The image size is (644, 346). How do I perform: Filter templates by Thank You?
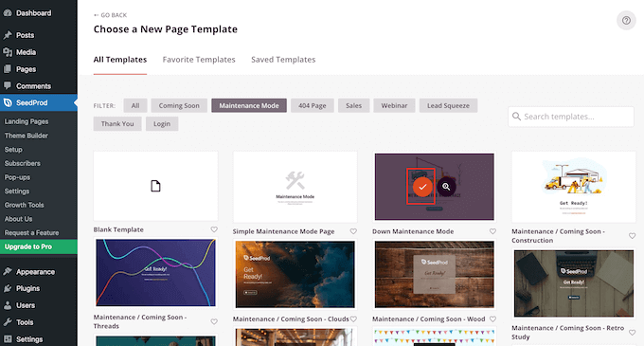(x=117, y=123)
